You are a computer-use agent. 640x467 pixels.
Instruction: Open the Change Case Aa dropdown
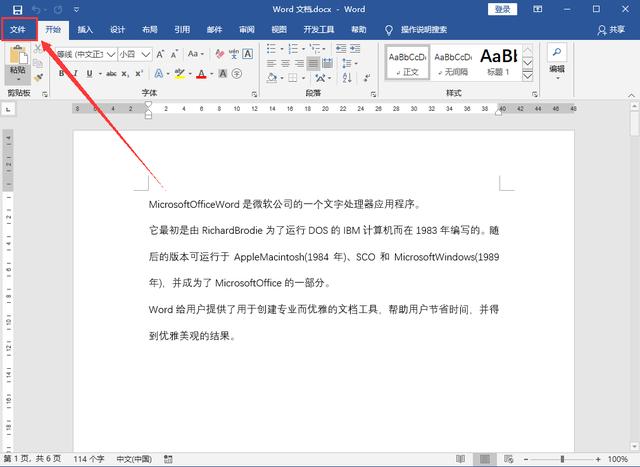(196, 54)
